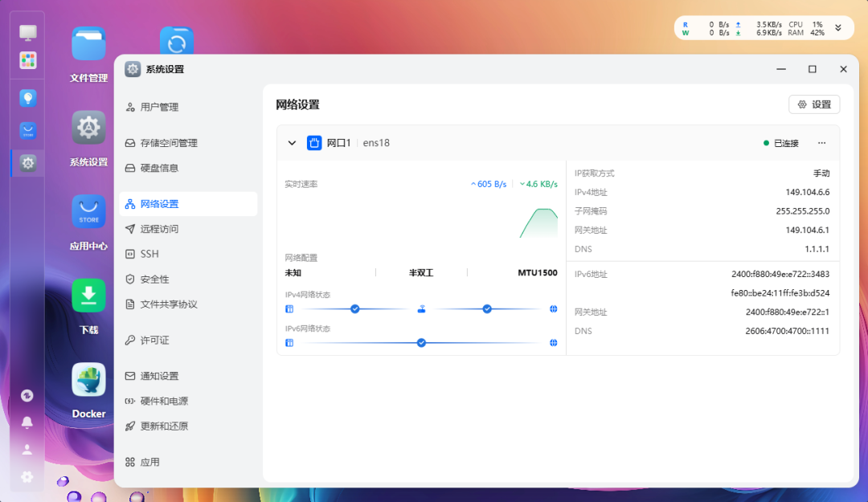Click the bottom gear icon in the dock
868x502 pixels.
click(x=27, y=476)
